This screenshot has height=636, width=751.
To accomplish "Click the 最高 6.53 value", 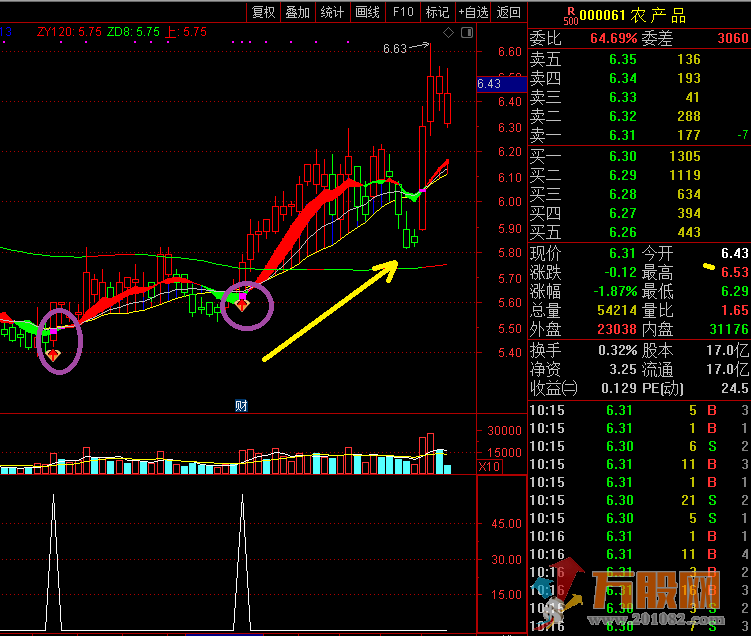I will 735,272.
